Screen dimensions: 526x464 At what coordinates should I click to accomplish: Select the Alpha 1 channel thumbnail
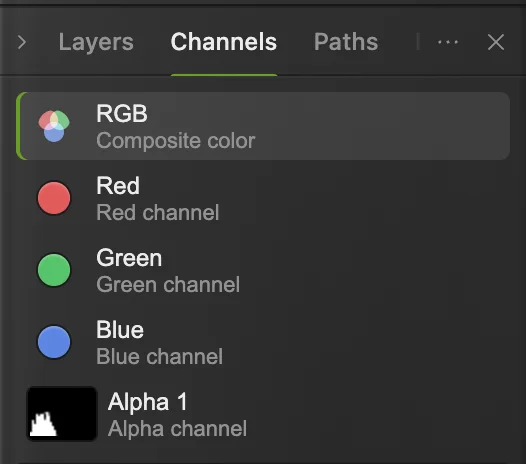point(62,414)
